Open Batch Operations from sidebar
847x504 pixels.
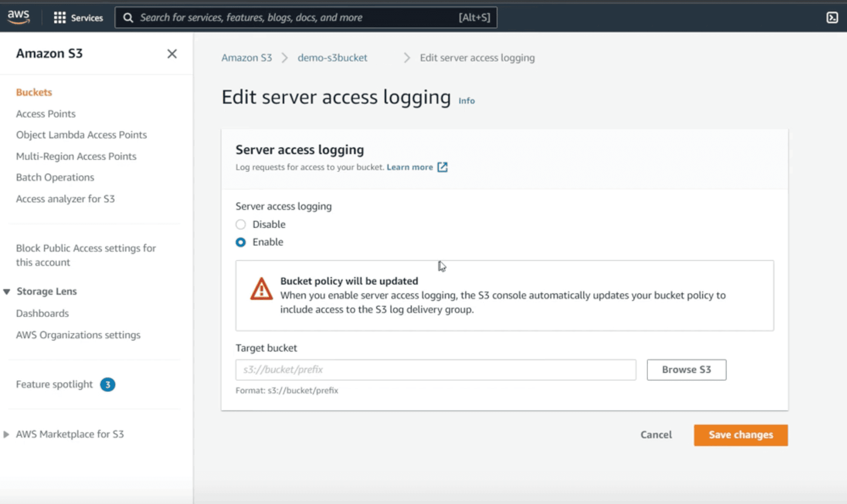[55, 177]
